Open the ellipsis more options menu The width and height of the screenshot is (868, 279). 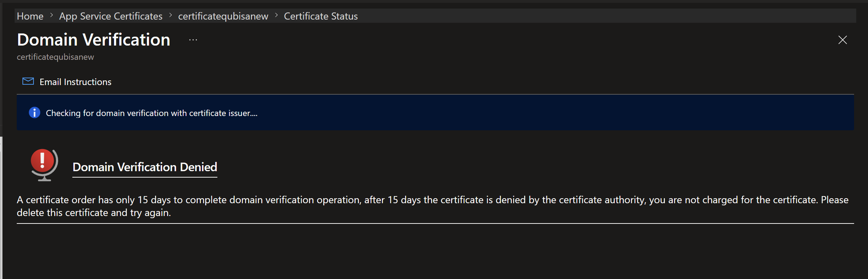point(193,40)
